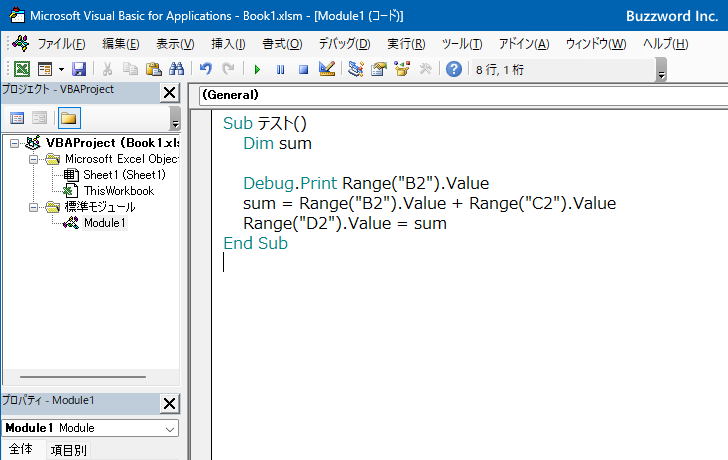Click the title bar application icon

17,15
